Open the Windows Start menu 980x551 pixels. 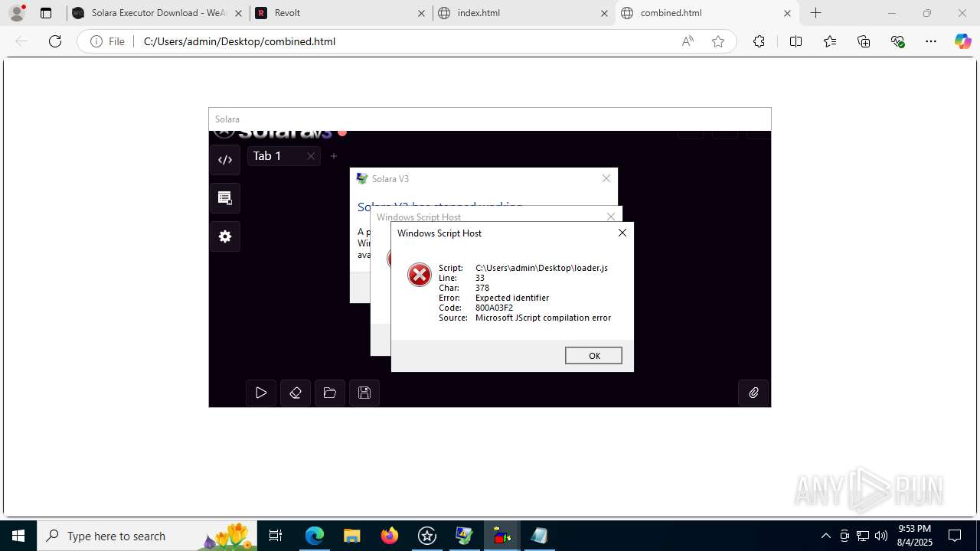point(18,536)
